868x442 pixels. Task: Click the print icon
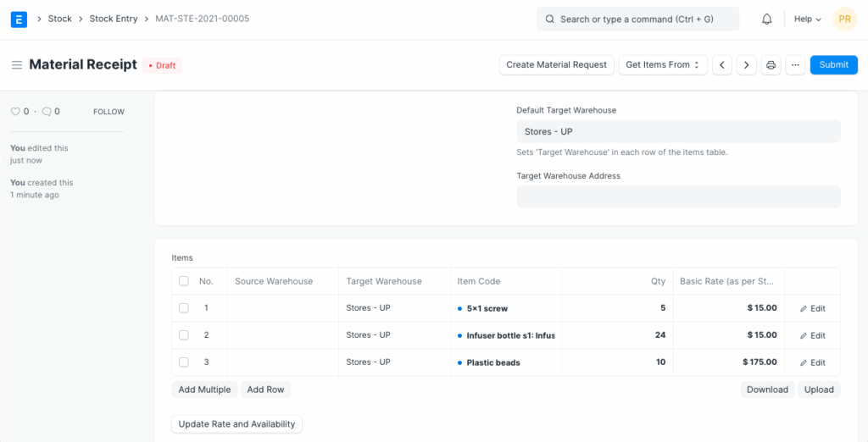tap(771, 65)
